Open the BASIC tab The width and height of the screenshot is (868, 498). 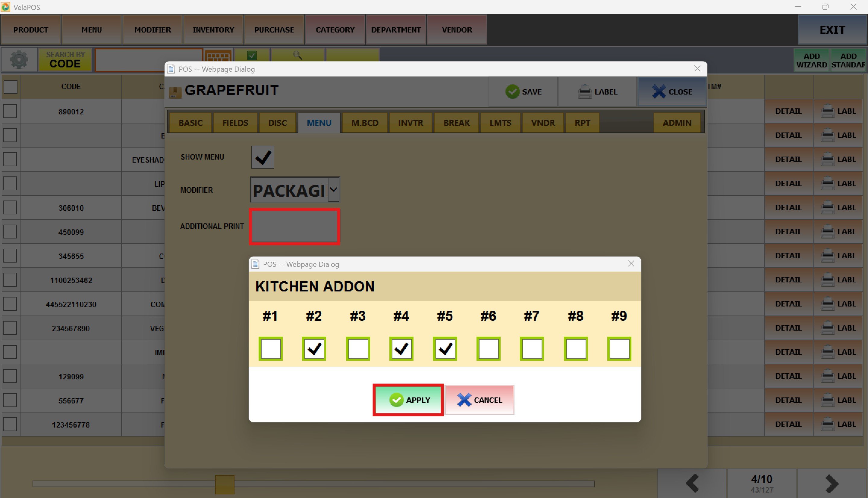190,123
